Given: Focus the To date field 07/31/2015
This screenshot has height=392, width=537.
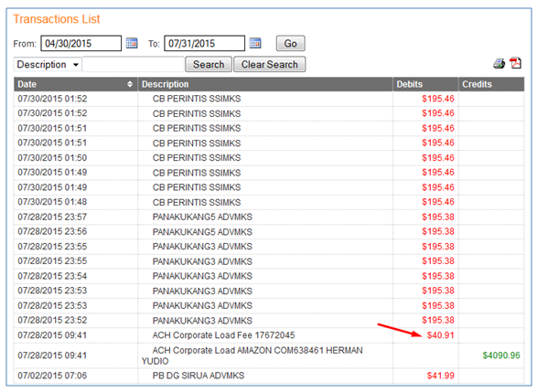Looking at the screenshot, I should 204,44.
